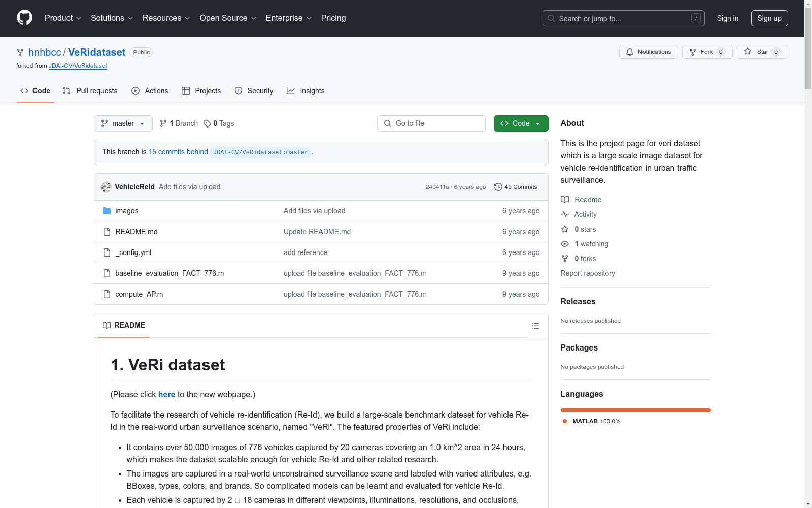Open the README outline list icon
The height and width of the screenshot is (508, 812).
tap(535, 326)
